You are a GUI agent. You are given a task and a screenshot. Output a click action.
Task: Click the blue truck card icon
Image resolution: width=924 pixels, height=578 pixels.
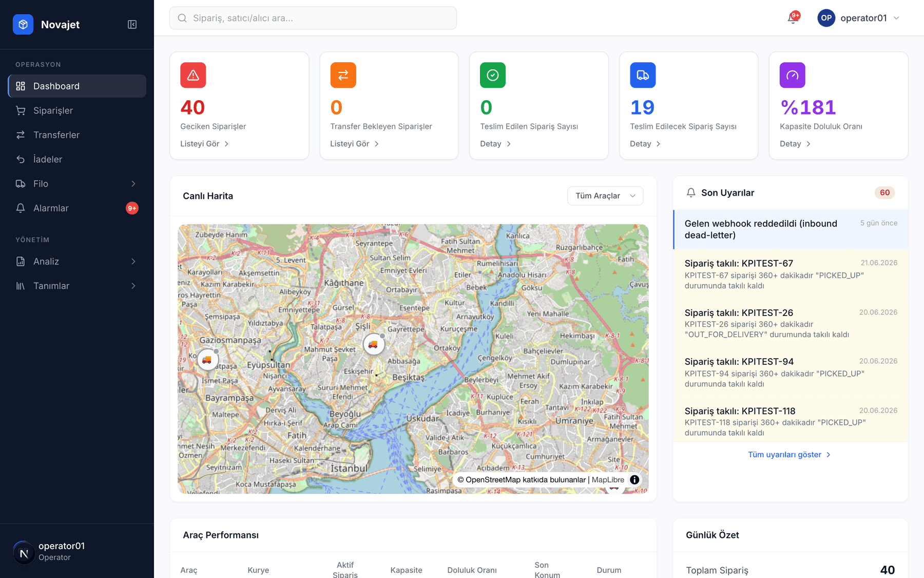click(x=643, y=75)
